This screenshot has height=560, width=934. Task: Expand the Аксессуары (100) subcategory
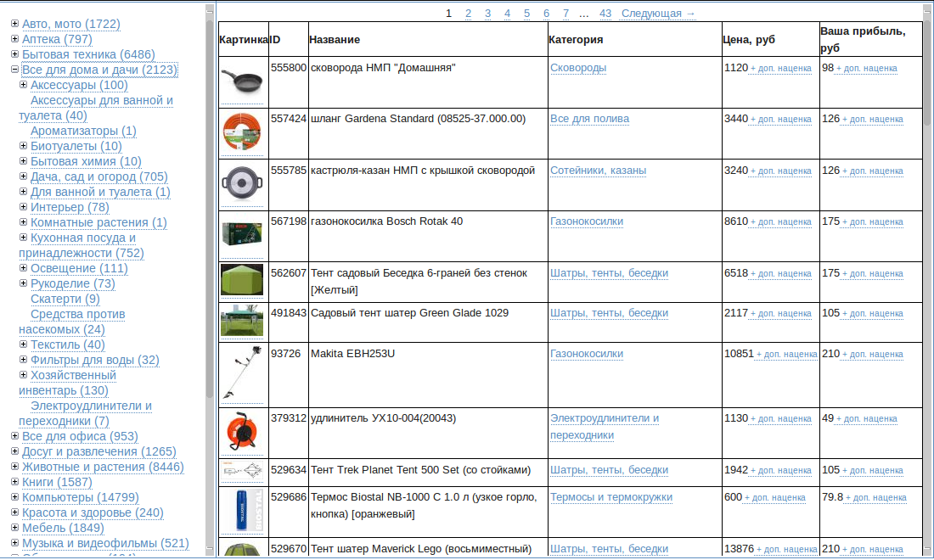pyautogui.click(x=23, y=85)
